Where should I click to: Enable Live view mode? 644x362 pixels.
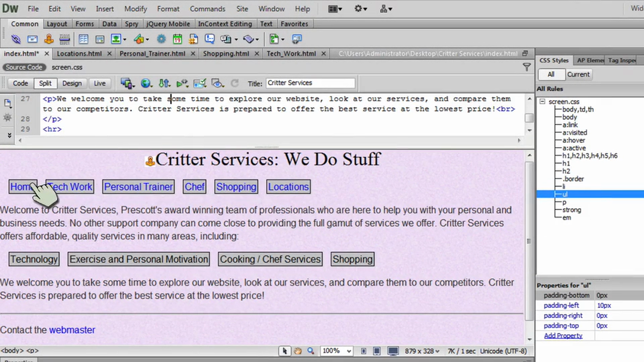[x=99, y=83]
